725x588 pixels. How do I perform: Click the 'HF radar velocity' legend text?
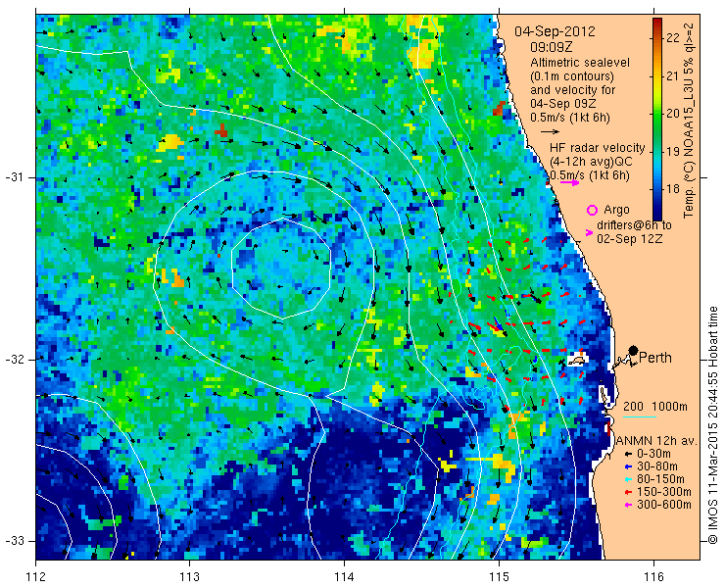(598, 148)
